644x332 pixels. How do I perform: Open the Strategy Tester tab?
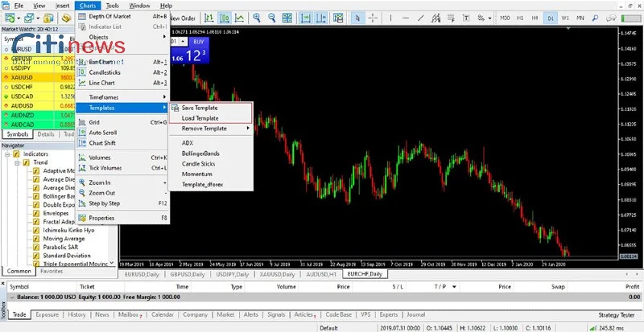coord(616,315)
